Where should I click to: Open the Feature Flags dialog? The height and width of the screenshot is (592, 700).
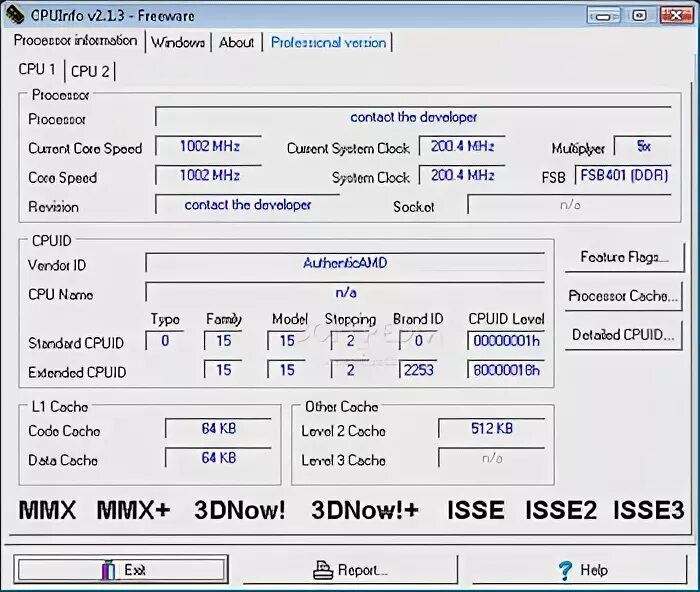[624, 257]
